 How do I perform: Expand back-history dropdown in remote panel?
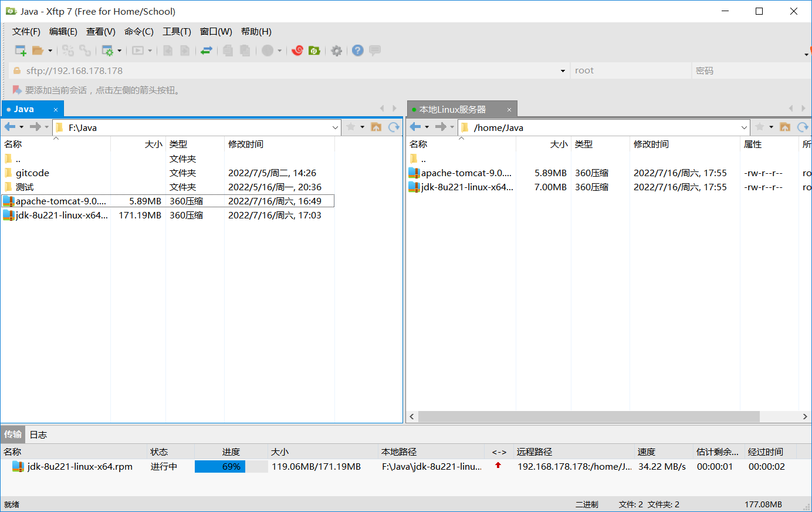click(427, 127)
